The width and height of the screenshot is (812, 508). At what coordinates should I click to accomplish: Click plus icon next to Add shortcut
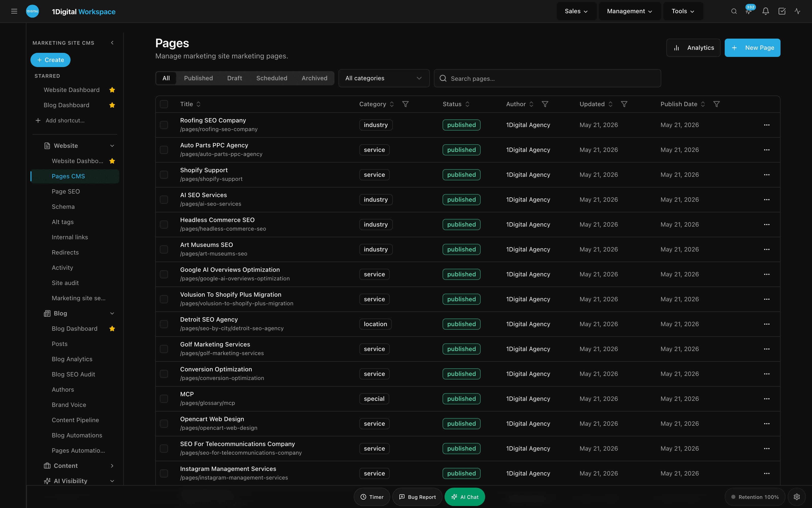click(x=38, y=120)
